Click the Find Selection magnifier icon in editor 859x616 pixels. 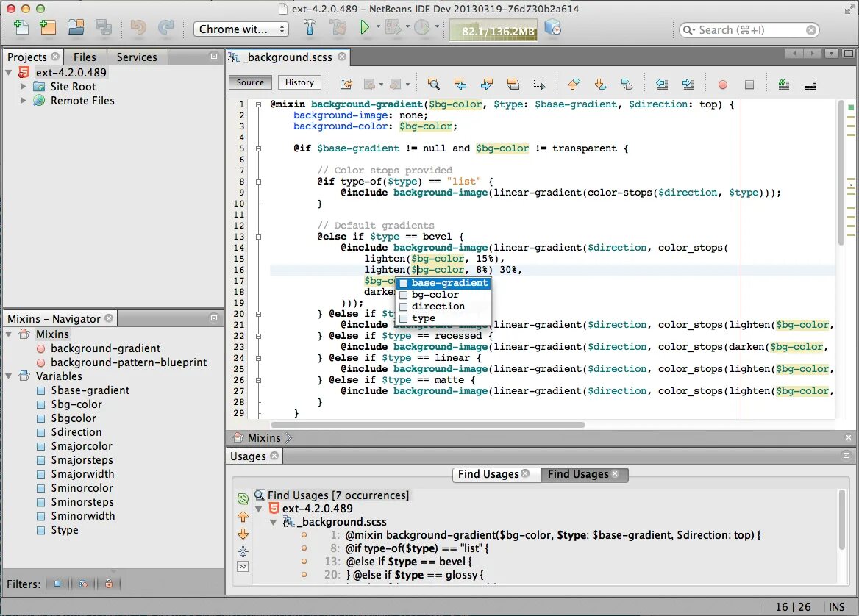click(433, 84)
